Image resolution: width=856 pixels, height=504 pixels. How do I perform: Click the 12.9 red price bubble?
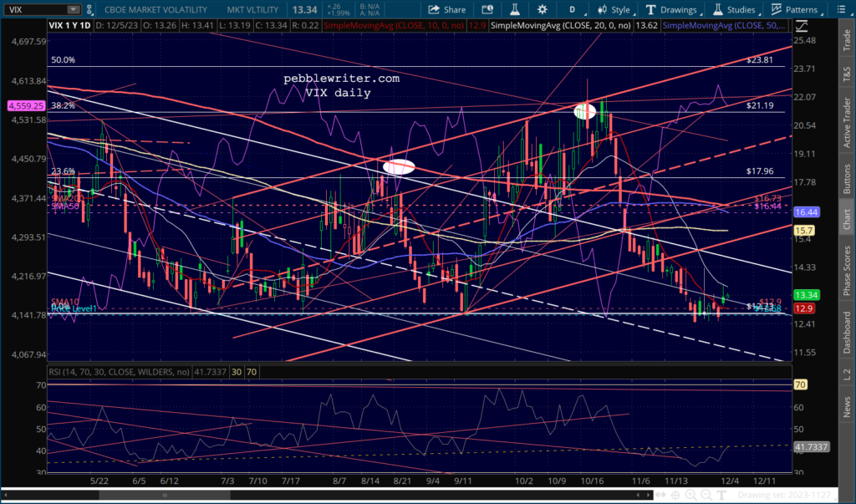[804, 309]
